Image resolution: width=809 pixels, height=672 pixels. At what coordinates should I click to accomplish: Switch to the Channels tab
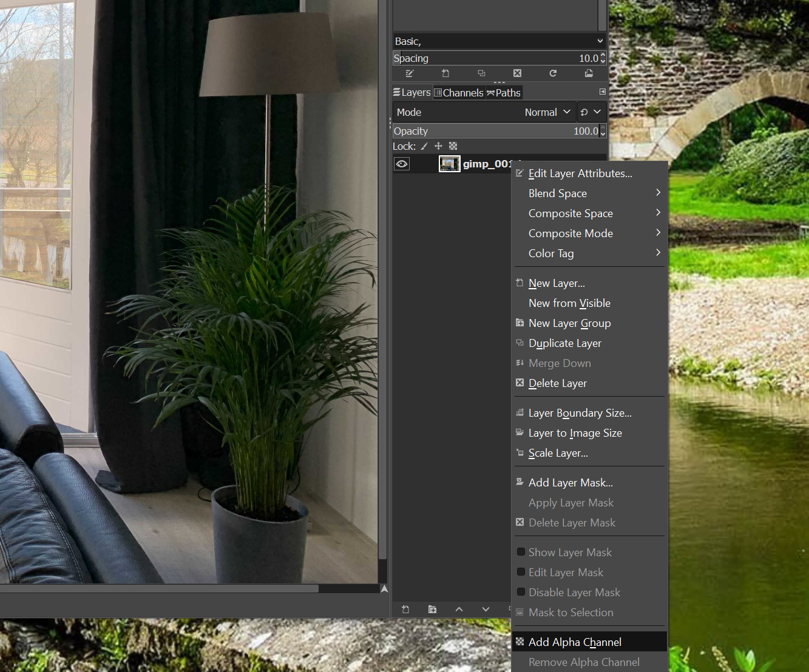459,93
